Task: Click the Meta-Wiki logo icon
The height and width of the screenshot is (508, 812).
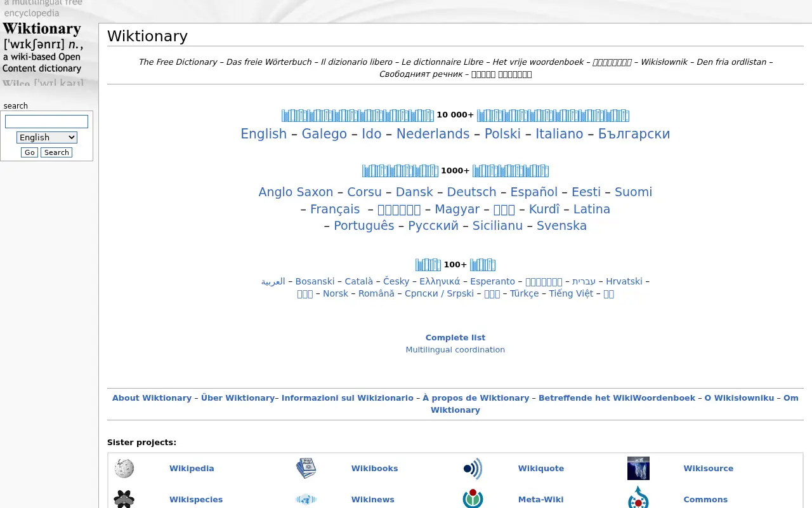Action: click(473, 499)
